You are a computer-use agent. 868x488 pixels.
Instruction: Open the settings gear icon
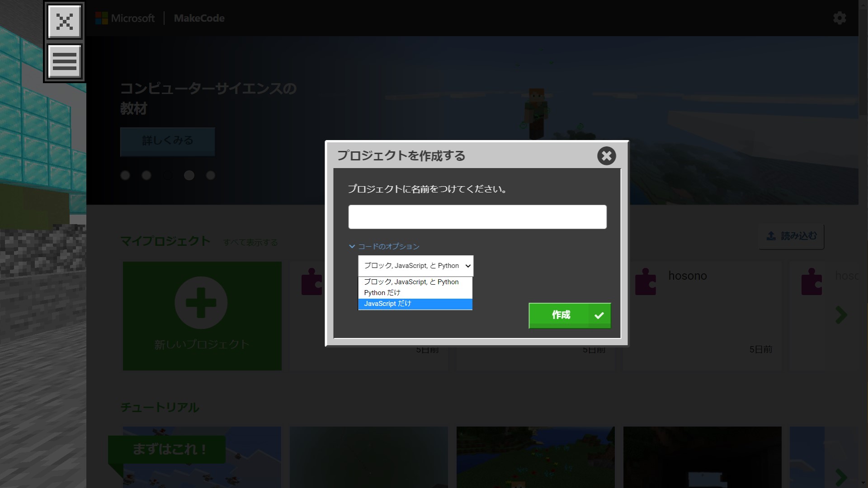point(840,18)
